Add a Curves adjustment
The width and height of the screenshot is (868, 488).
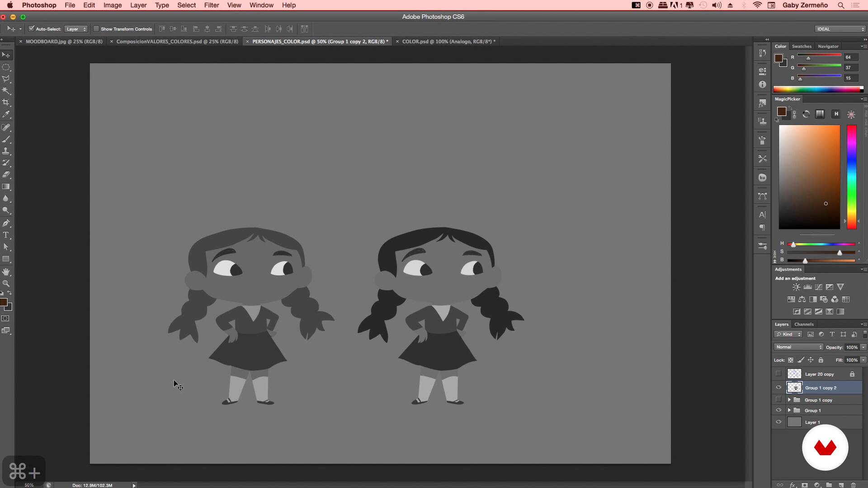818,287
